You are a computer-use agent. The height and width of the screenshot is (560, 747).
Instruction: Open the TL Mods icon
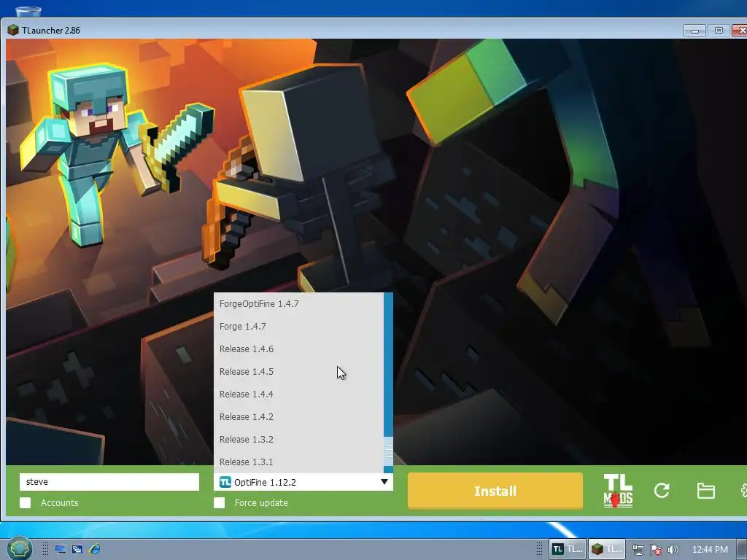pos(618,491)
